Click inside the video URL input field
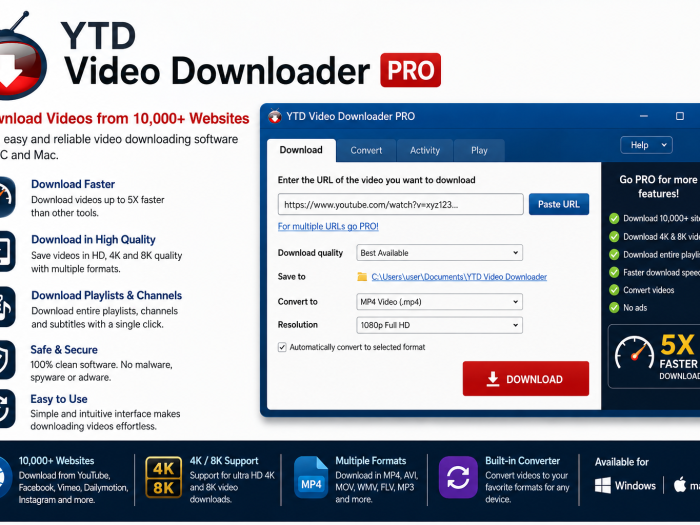This screenshot has height=525, width=700. click(400, 204)
